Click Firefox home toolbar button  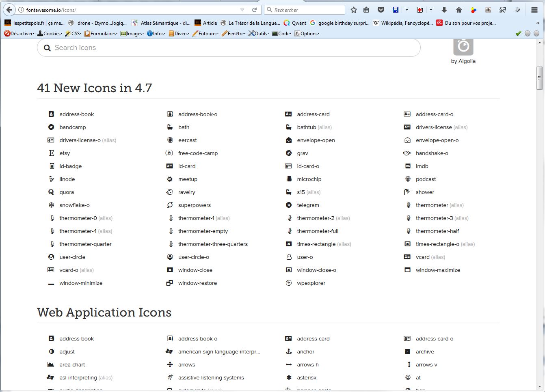pyautogui.click(x=458, y=10)
